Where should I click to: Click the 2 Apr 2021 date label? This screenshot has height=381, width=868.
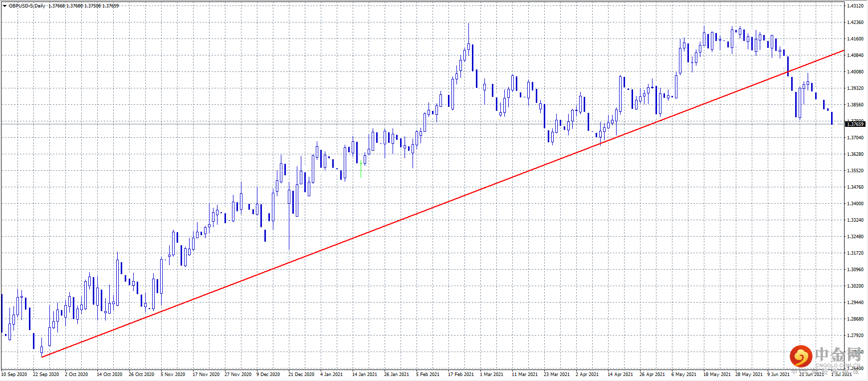click(x=587, y=375)
